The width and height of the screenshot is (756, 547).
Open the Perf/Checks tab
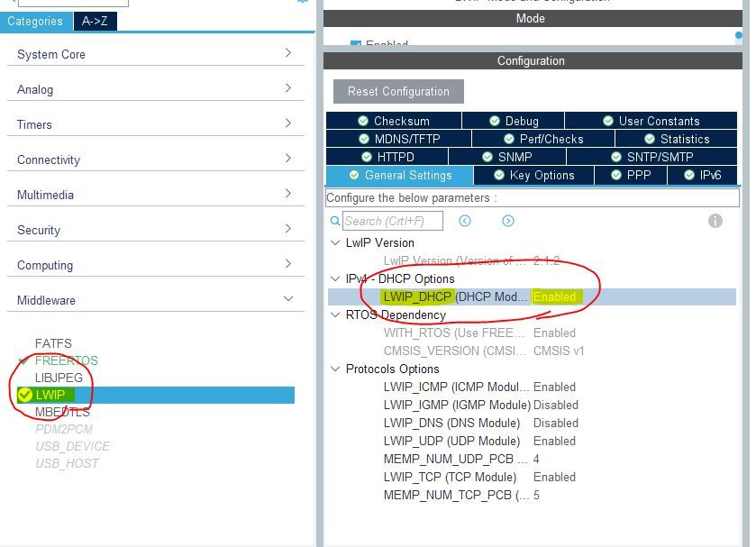543,139
